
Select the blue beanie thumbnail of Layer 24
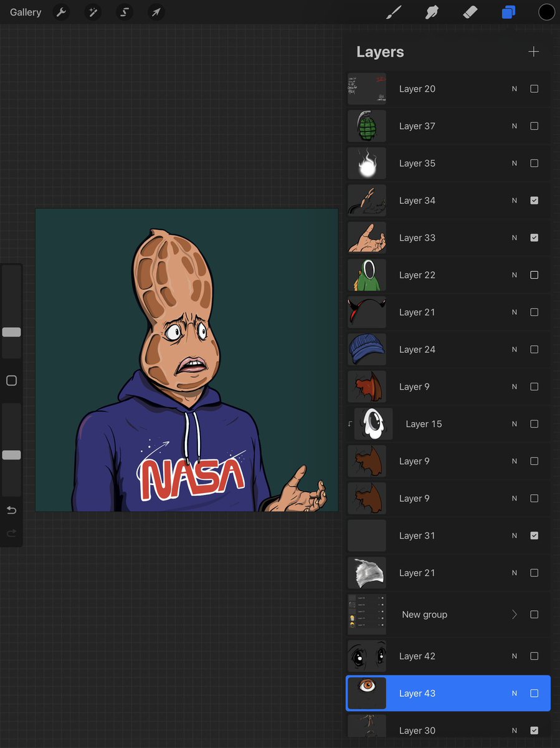(x=367, y=350)
